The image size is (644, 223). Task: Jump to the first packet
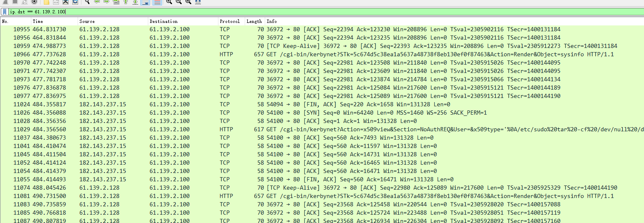click(125, 2)
